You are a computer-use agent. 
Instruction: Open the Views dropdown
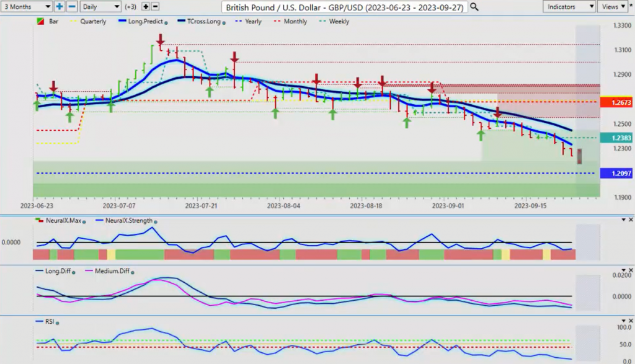[612, 6]
